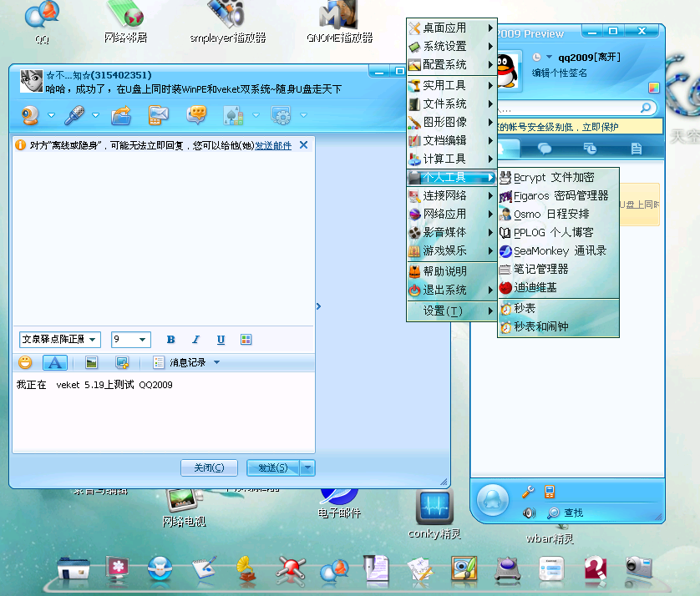Screen dimensions: 700x596
Task: Toggle underline text formatting
Action: pyautogui.click(x=221, y=340)
